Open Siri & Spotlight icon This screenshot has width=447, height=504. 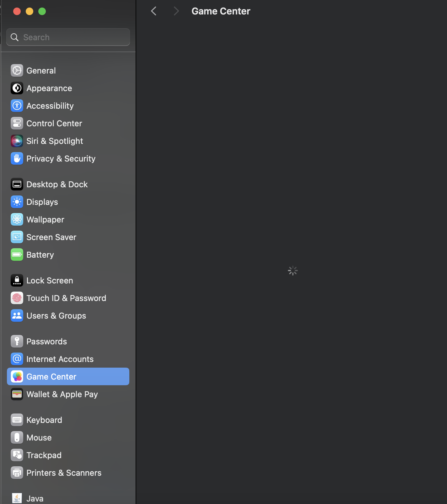(x=17, y=141)
